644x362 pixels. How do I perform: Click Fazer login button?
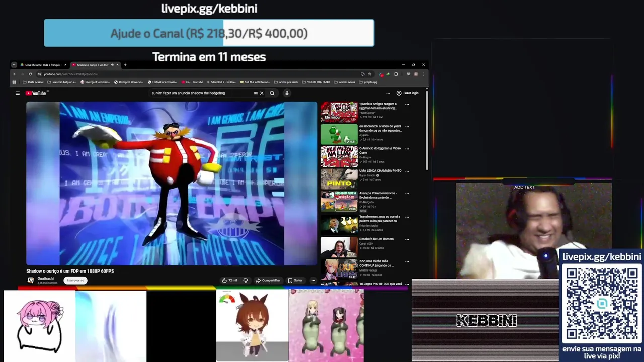[408, 93]
